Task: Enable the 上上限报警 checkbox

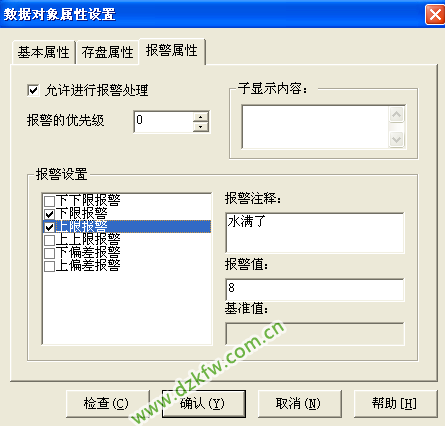Action: coord(50,240)
